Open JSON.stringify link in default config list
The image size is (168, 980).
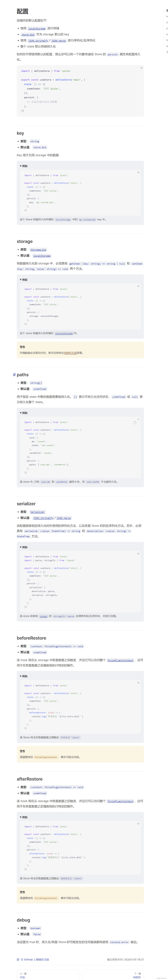[x=38, y=41]
